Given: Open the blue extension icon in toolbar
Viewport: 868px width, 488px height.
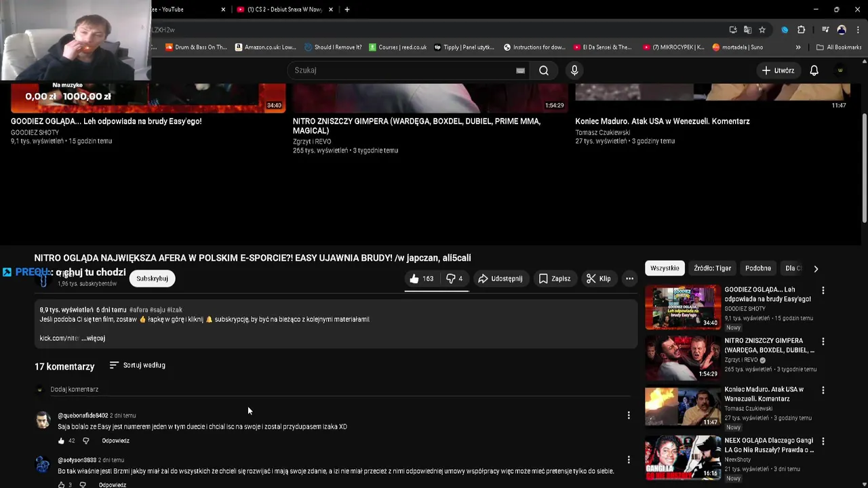Looking at the screenshot, I should (x=785, y=30).
